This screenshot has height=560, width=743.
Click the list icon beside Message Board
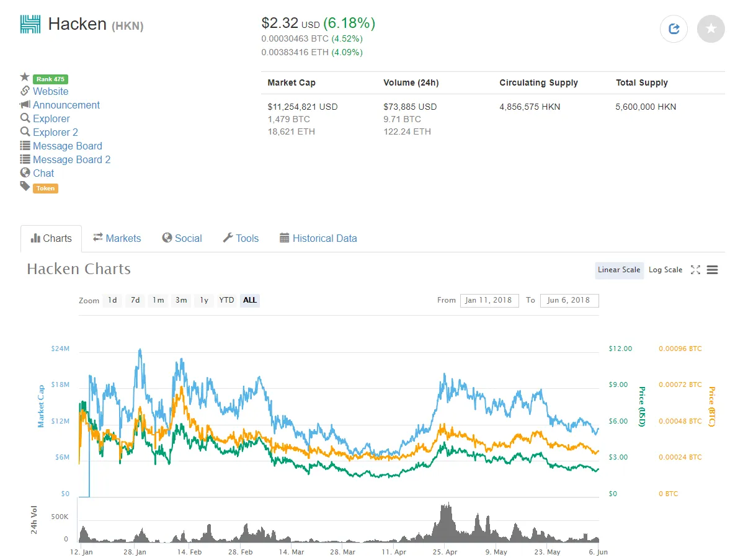[25, 146]
